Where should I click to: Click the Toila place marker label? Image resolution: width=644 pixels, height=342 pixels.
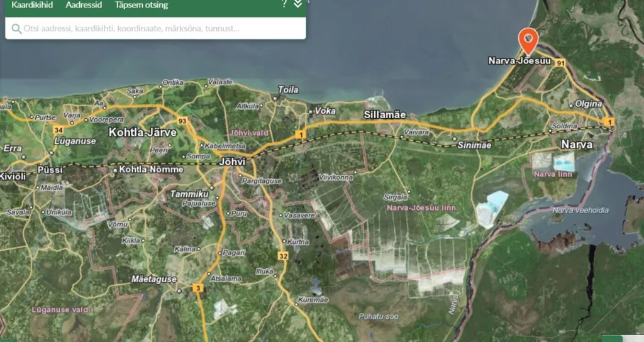click(288, 89)
